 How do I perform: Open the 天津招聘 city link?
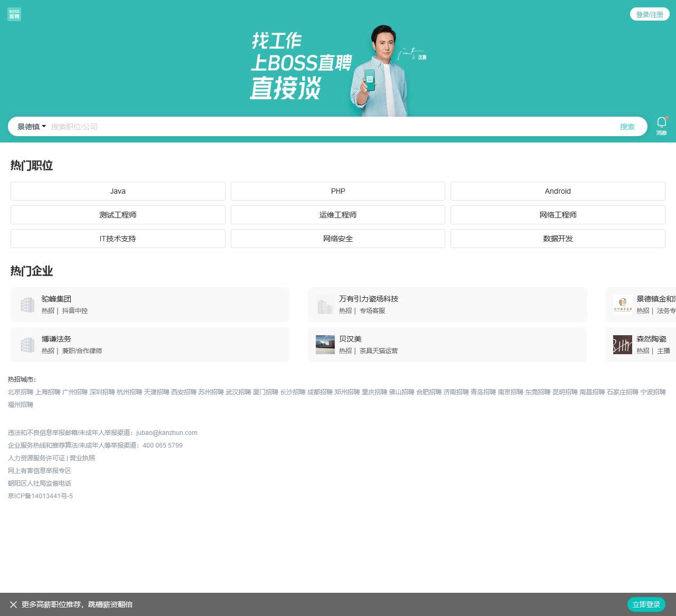click(157, 392)
